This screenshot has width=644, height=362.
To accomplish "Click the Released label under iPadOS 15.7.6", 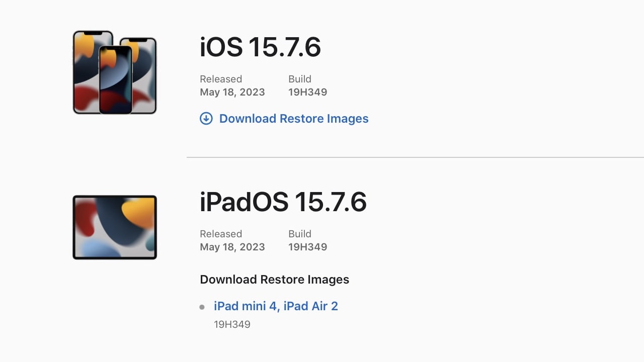I will click(221, 234).
